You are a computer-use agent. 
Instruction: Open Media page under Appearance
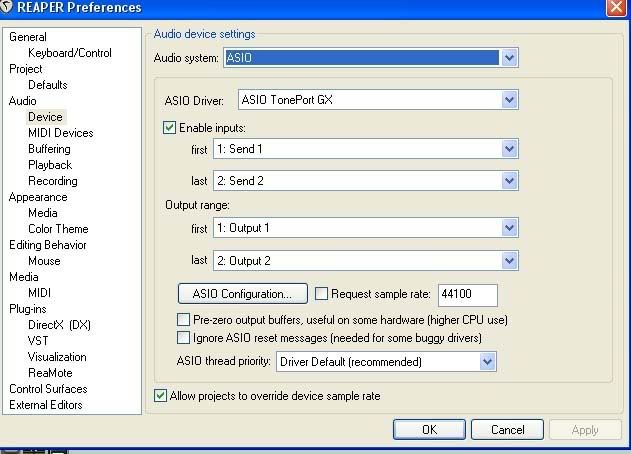[43, 213]
